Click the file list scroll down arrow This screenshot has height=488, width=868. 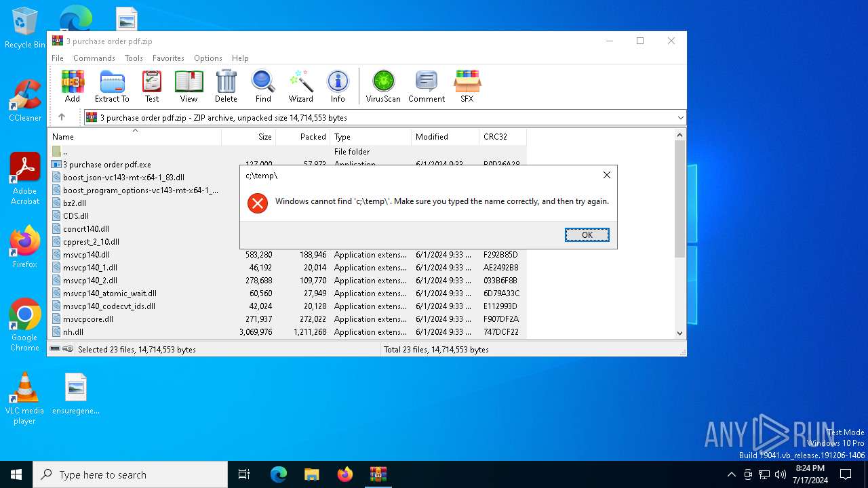pyautogui.click(x=680, y=333)
